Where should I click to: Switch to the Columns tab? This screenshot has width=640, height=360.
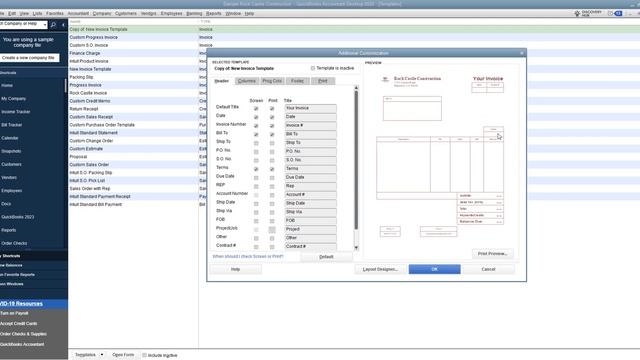coord(247,81)
